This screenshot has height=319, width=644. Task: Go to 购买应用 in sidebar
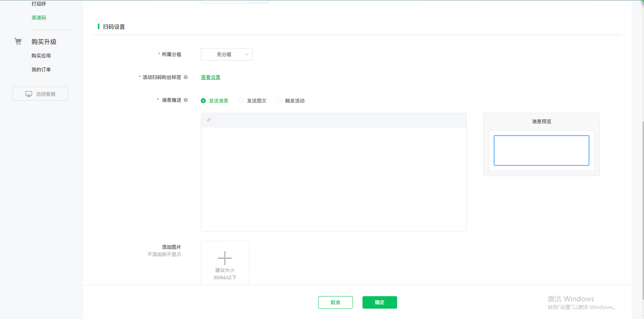click(41, 56)
